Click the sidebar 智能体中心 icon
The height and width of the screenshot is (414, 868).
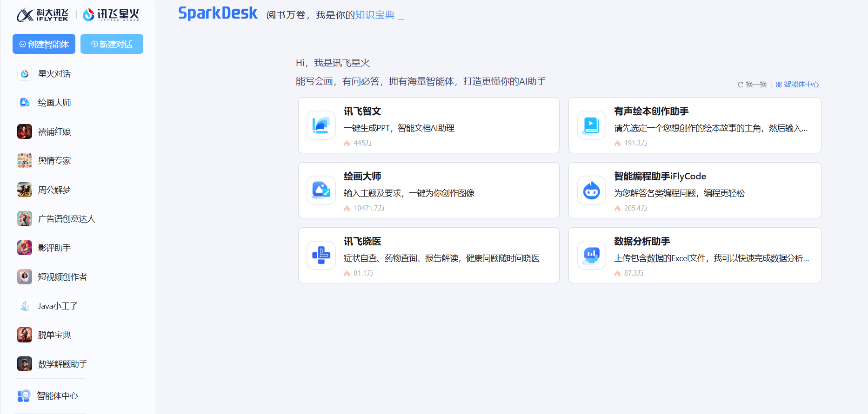click(x=24, y=395)
